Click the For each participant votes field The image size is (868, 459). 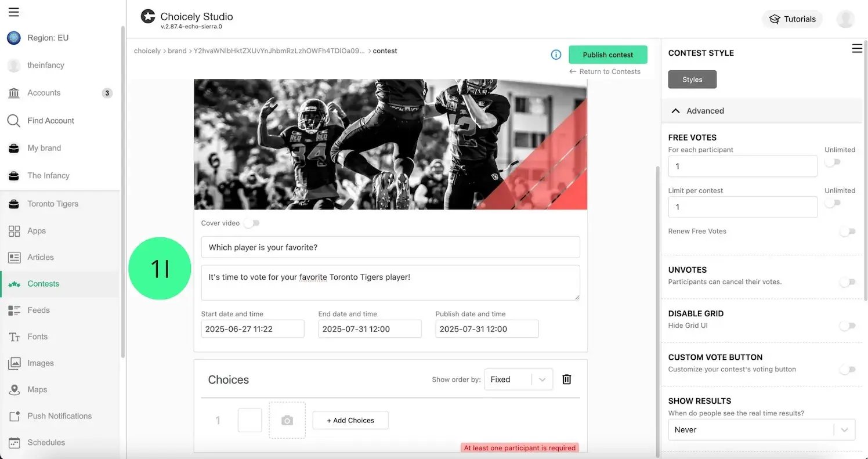743,167
